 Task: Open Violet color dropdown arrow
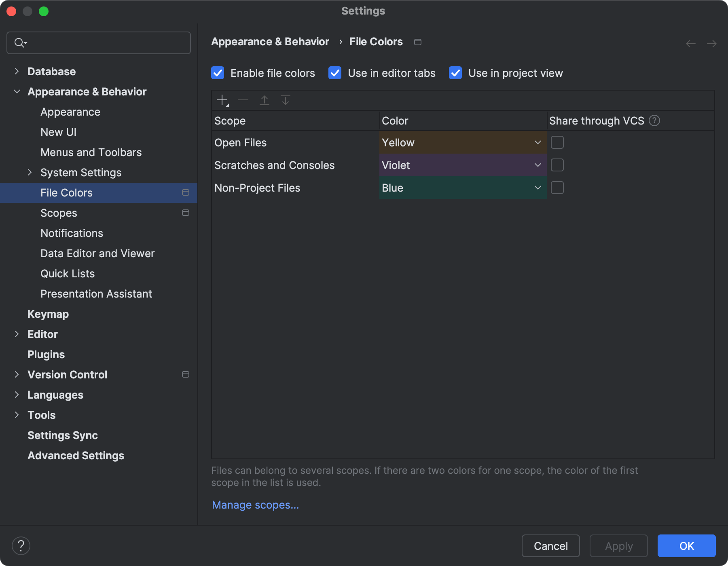pos(538,165)
